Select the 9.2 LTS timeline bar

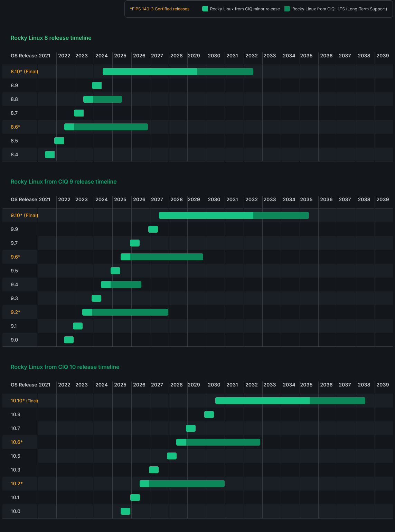[125, 312]
